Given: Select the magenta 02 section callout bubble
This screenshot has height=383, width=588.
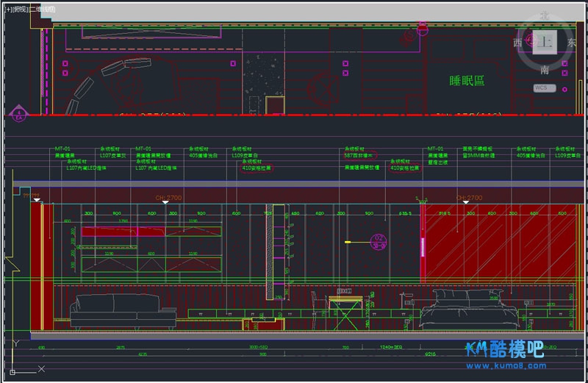Looking at the screenshot, I should pos(379,240).
